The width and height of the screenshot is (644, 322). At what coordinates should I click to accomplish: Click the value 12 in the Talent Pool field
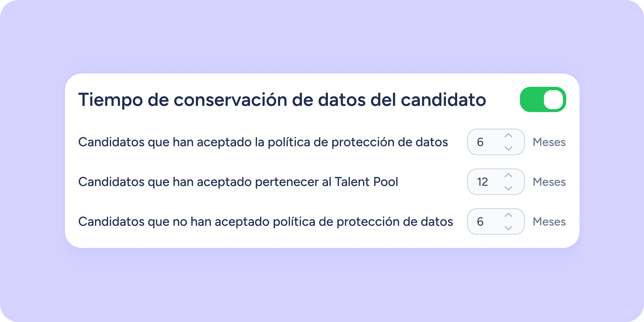click(x=482, y=182)
